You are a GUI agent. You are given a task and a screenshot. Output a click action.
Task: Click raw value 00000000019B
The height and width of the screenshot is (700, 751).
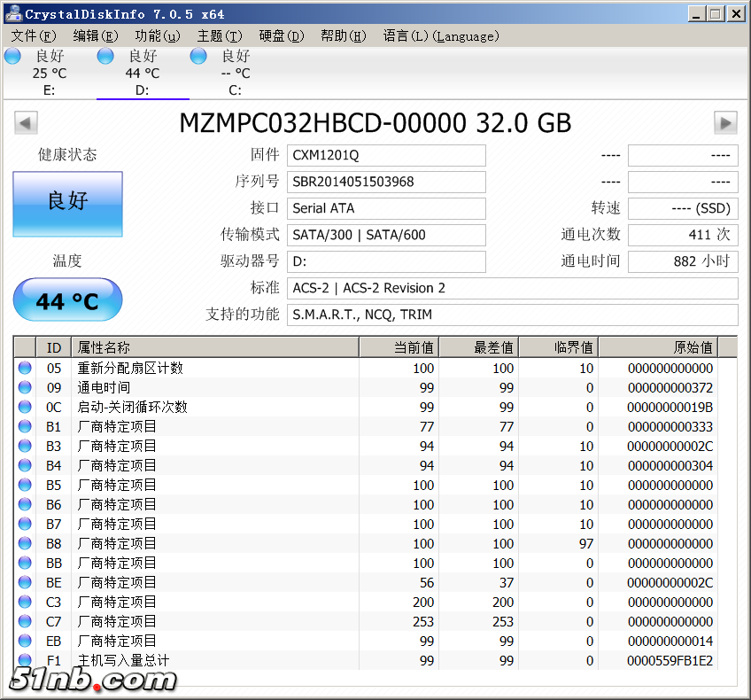670,408
